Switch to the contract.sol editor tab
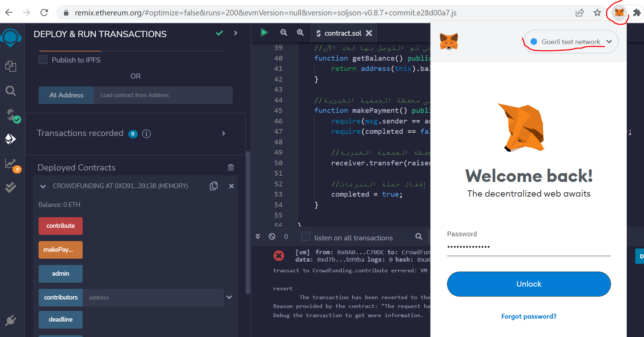644x337 pixels. point(343,33)
